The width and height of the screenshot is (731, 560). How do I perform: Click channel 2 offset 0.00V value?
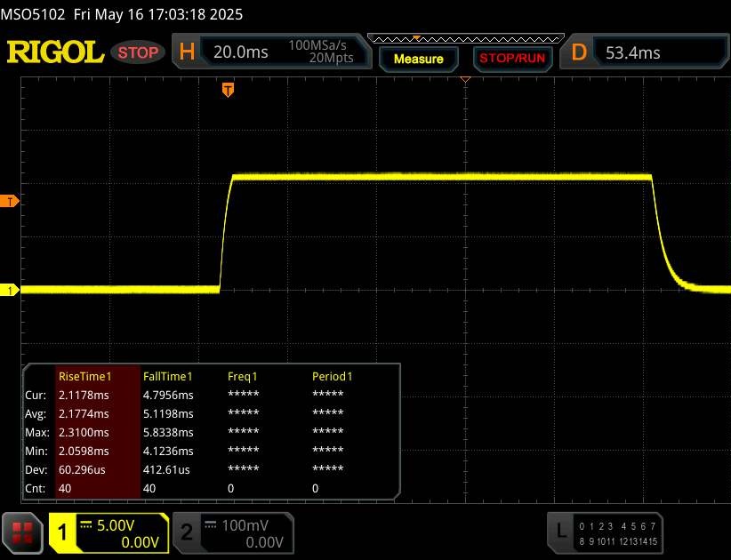tap(264, 542)
